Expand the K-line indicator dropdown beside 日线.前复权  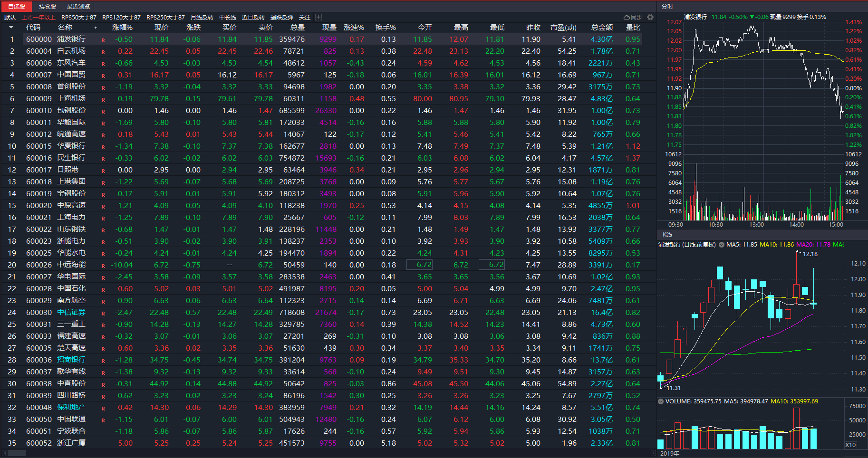tap(722, 245)
